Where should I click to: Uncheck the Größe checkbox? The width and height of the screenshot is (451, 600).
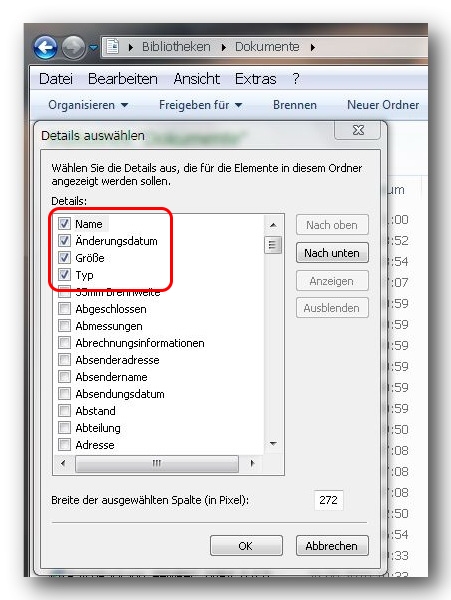[64, 258]
